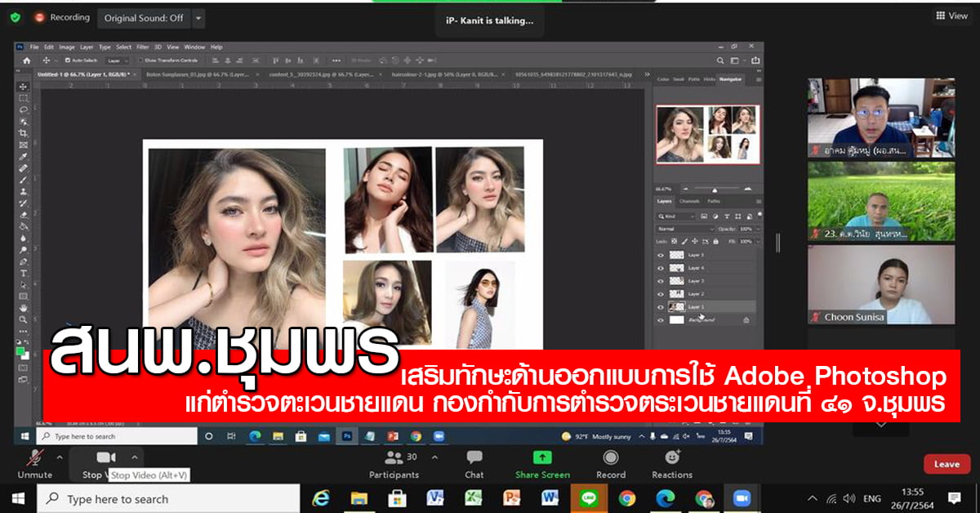Open the LINE app from the taskbar
This screenshot has height=513, width=980.
click(588, 497)
